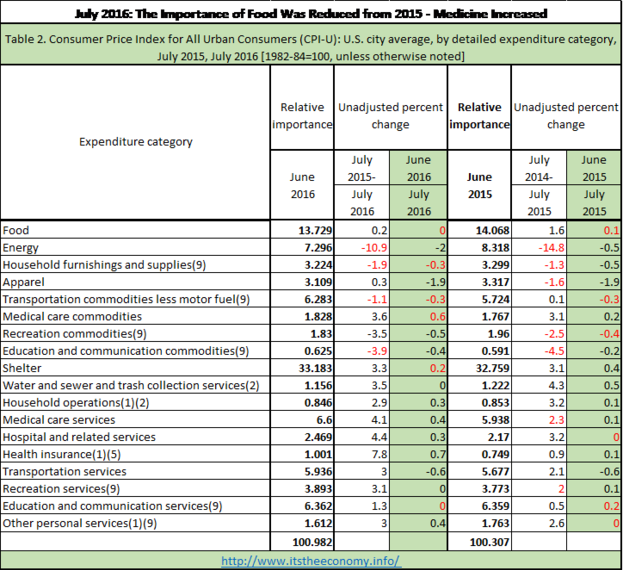This screenshot has width=623, height=570.
Task: Select the table title 'Table 2. Consumer Price Index'
Action: click(310, 47)
